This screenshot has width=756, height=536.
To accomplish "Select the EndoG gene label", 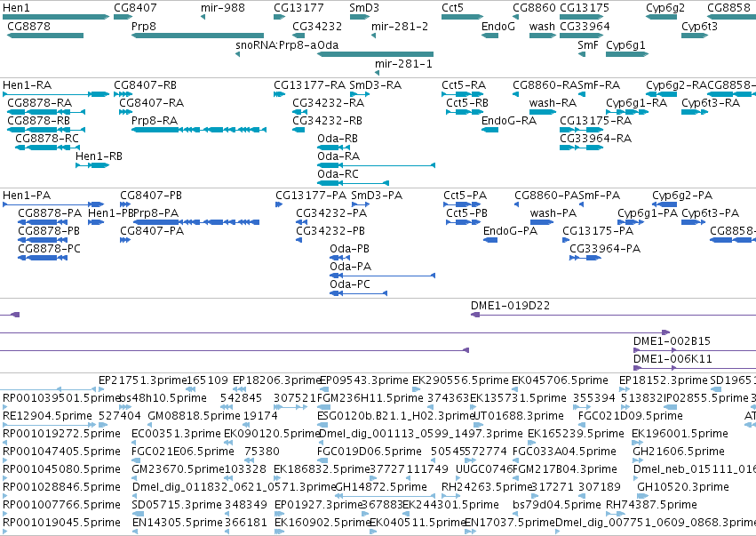I will [498, 27].
